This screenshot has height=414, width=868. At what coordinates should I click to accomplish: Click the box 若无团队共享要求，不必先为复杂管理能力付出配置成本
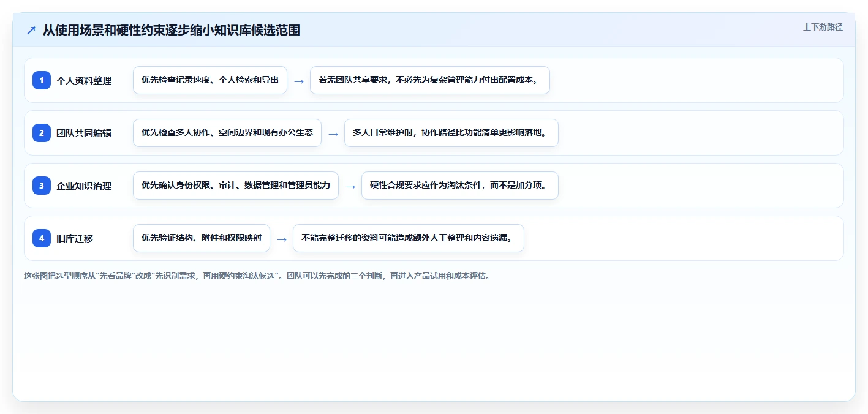pyautogui.click(x=430, y=80)
